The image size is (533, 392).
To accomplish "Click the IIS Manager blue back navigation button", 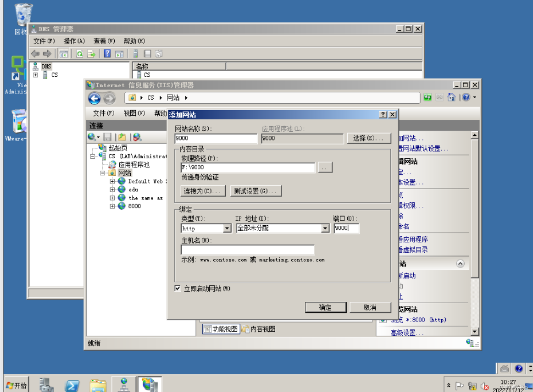I will [x=94, y=99].
